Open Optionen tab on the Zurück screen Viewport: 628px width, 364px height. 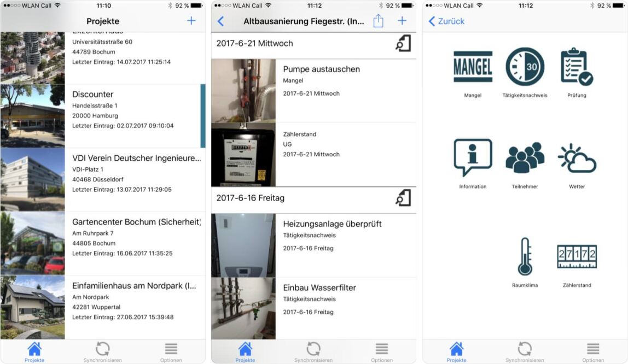pos(593,352)
